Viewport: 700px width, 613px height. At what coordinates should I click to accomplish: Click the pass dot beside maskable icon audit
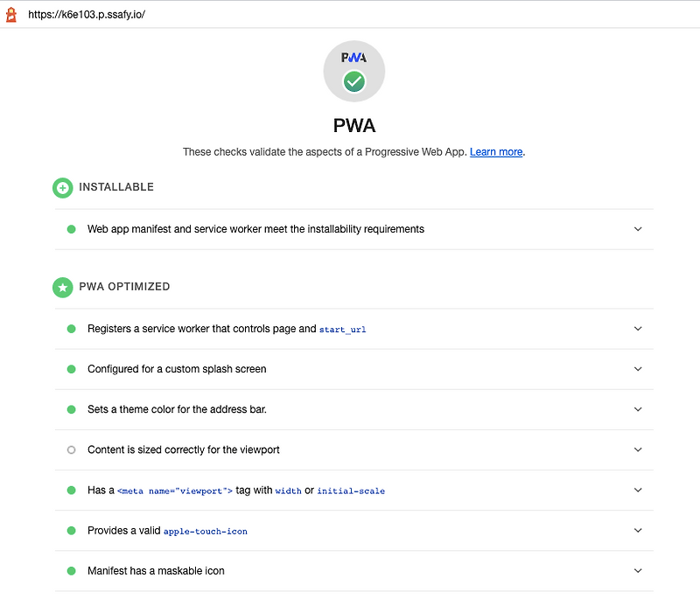pyautogui.click(x=71, y=571)
